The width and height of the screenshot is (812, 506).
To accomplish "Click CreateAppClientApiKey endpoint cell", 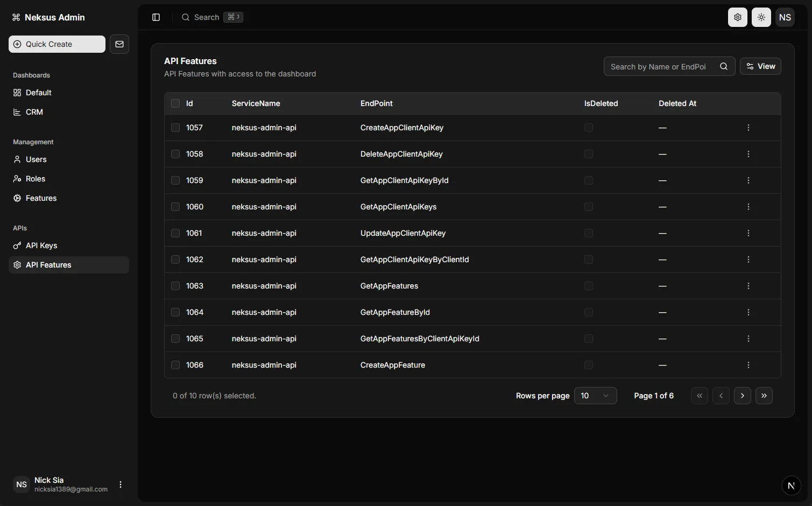I will click(402, 128).
